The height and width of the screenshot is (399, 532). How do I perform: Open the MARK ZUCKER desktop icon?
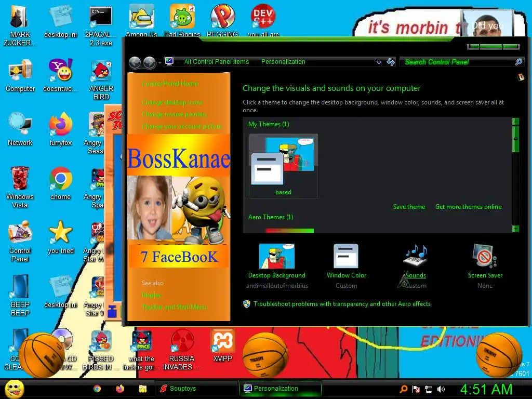[20, 25]
